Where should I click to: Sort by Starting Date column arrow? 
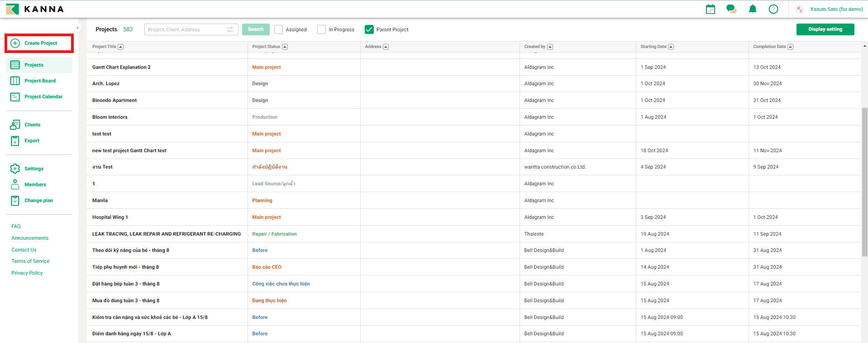671,47
